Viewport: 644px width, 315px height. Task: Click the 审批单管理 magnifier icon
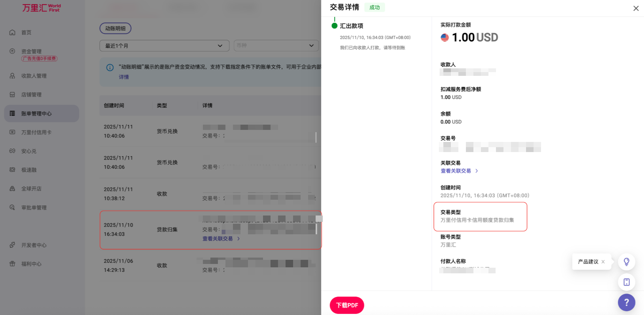[12, 207]
